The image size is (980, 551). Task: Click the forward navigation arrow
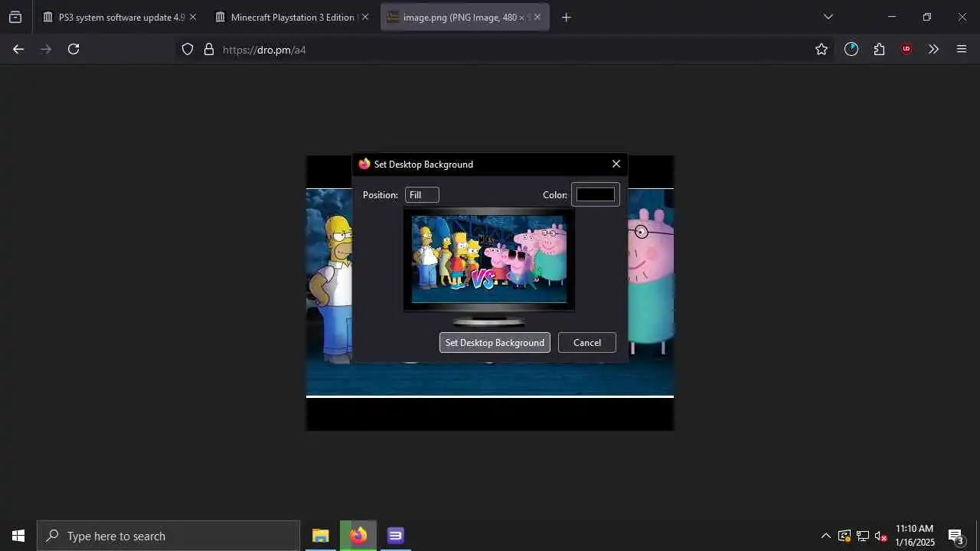[x=46, y=49]
